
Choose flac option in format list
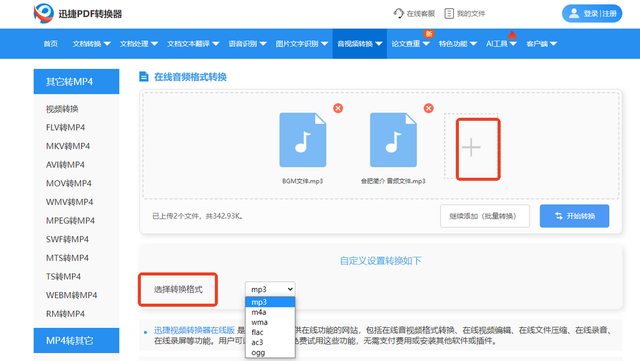(270, 332)
